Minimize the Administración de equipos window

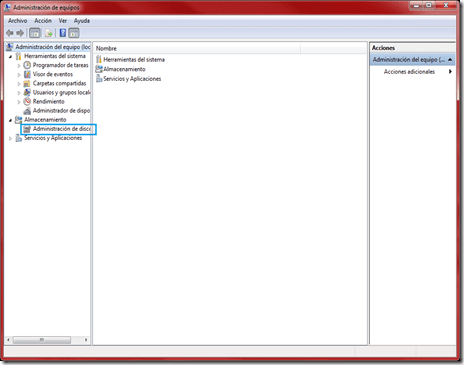click(416, 5)
